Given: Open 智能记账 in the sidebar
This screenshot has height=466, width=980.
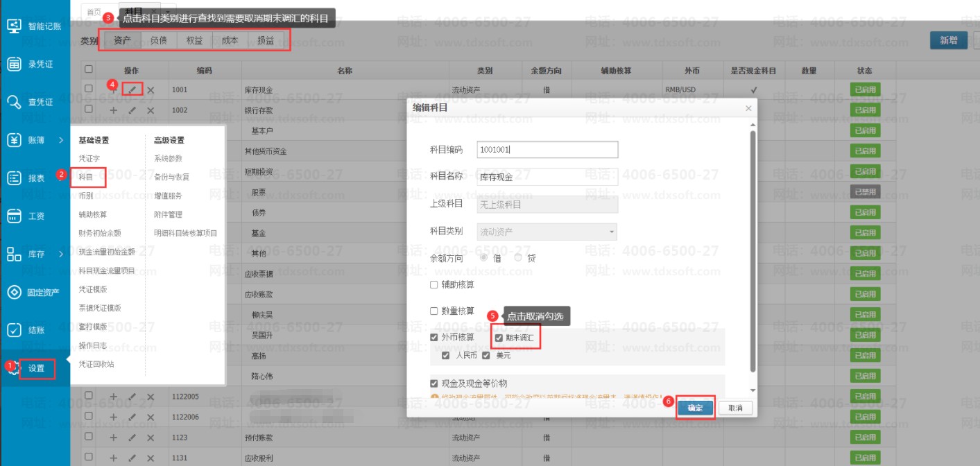Looking at the screenshot, I should (35, 26).
